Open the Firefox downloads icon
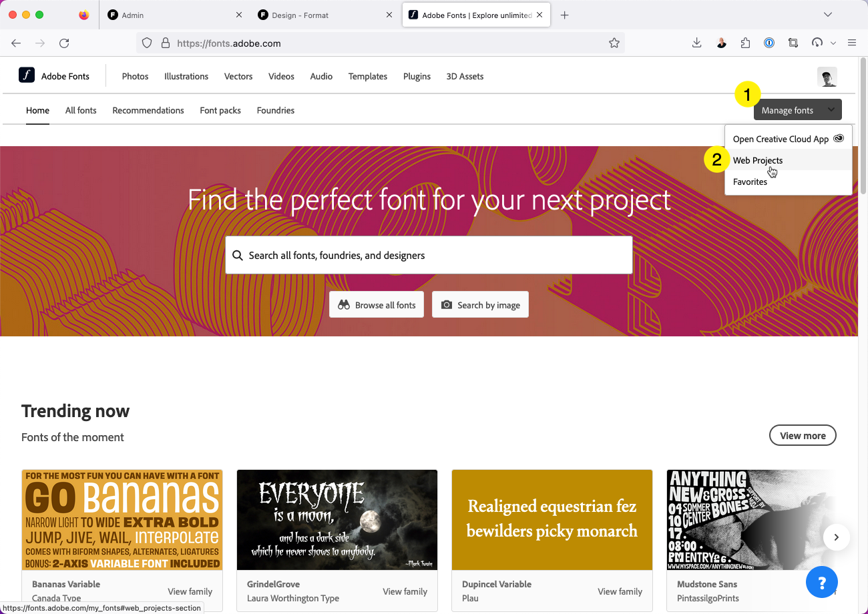 pos(696,43)
